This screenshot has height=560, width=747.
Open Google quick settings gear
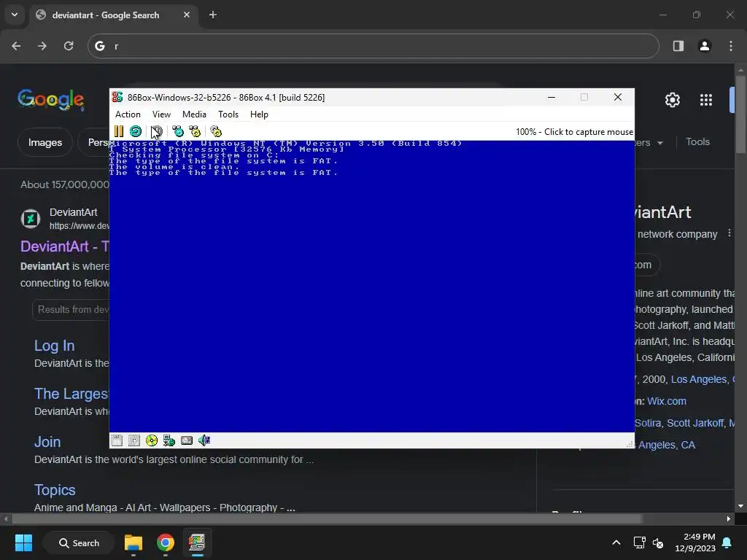coord(673,100)
